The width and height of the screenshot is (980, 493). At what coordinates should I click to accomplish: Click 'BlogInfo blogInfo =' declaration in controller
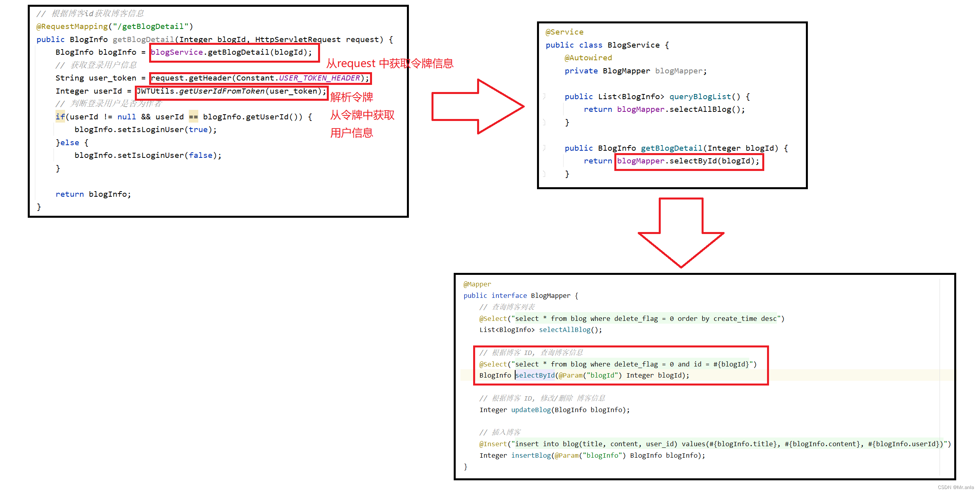point(100,52)
